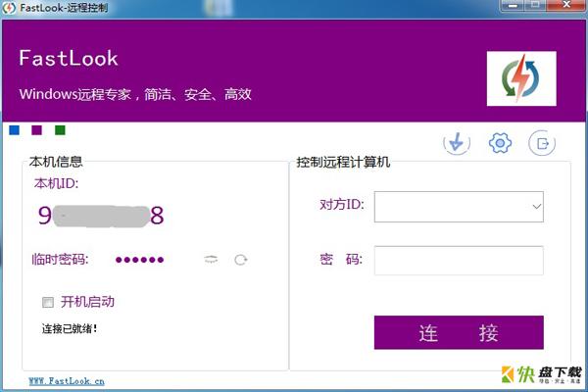
Task: Click the 本机ID: label
Action: 56,183
